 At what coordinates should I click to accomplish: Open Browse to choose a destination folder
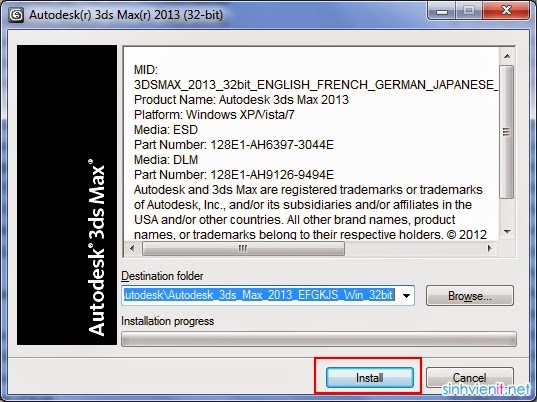tap(470, 296)
